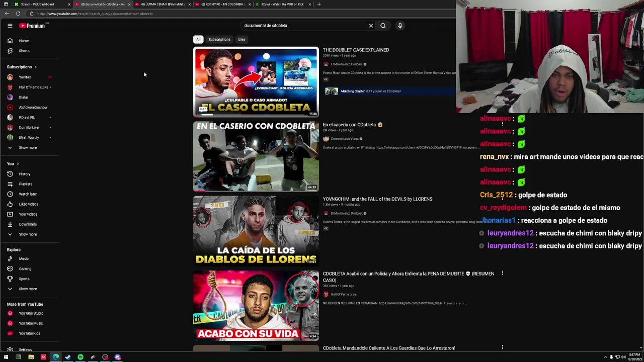644x362 pixels.
Task: Open YouTube Music link
Action: click(30, 323)
